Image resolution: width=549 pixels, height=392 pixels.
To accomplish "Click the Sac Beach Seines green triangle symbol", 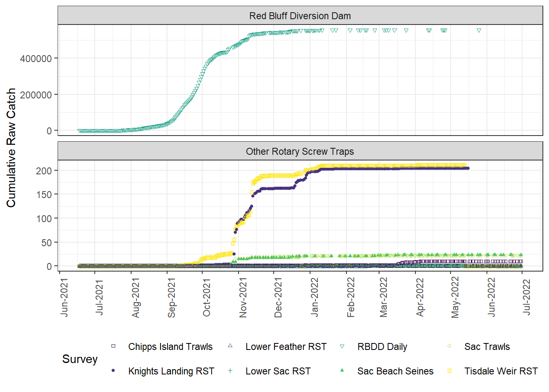I will pyautogui.click(x=342, y=370).
